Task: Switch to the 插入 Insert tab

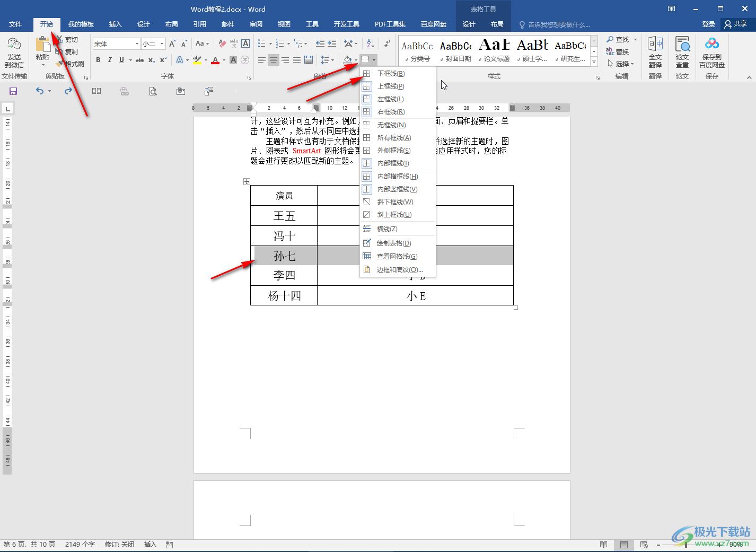Action: [115, 24]
